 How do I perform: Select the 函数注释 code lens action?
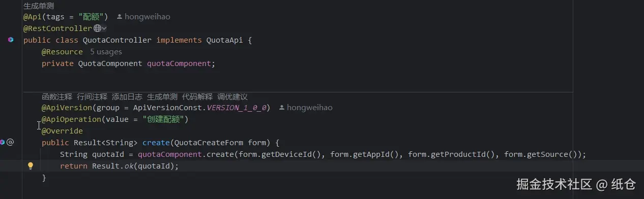click(x=57, y=96)
